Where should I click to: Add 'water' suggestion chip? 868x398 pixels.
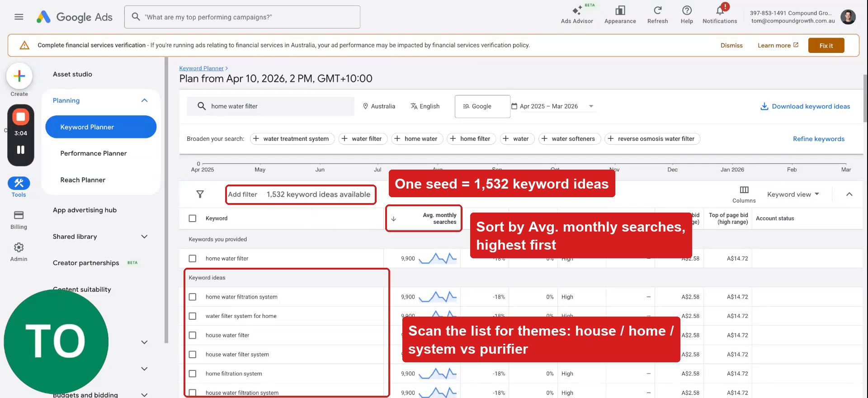pyautogui.click(x=517, y=139)
